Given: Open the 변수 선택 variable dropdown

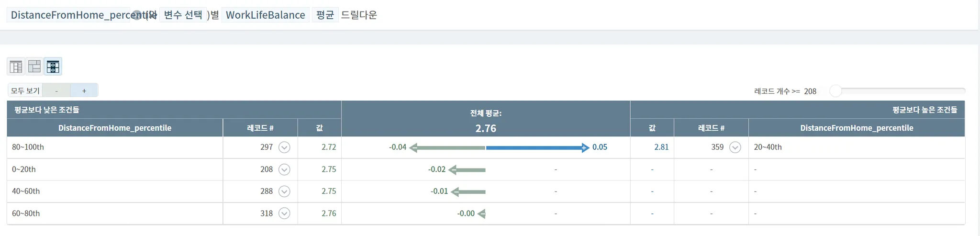Looking at the screenshot, I should coord(183,15).
